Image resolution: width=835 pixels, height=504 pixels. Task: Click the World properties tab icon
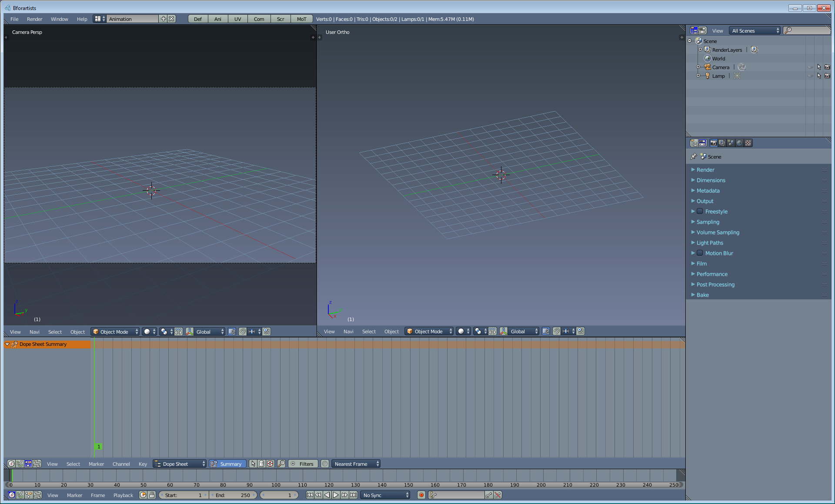[x=739, y=143]
